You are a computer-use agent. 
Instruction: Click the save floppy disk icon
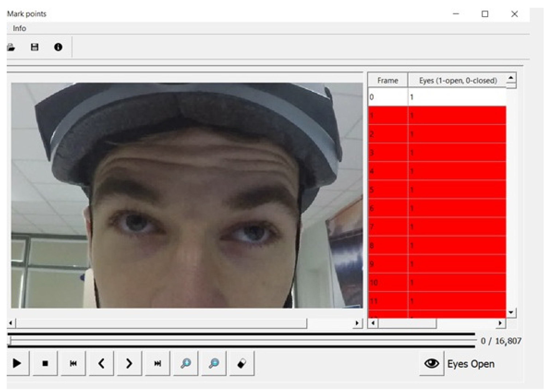(x=35, y=47)
